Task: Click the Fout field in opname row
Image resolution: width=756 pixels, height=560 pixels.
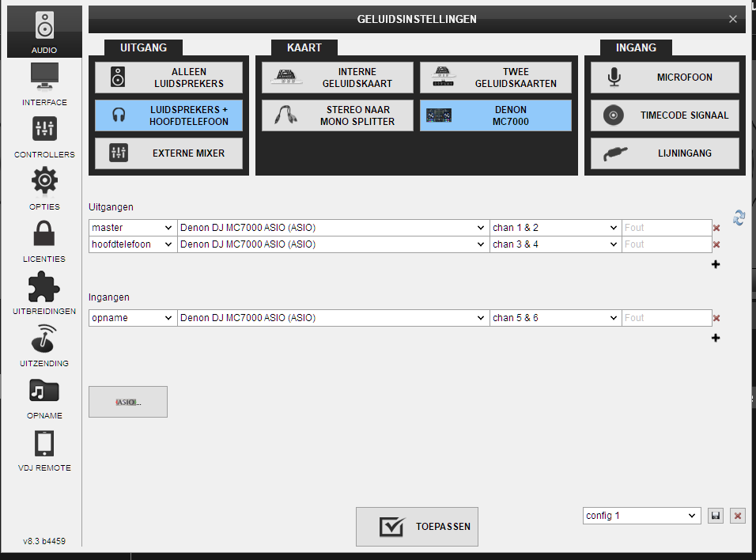Action: (667, 318)
